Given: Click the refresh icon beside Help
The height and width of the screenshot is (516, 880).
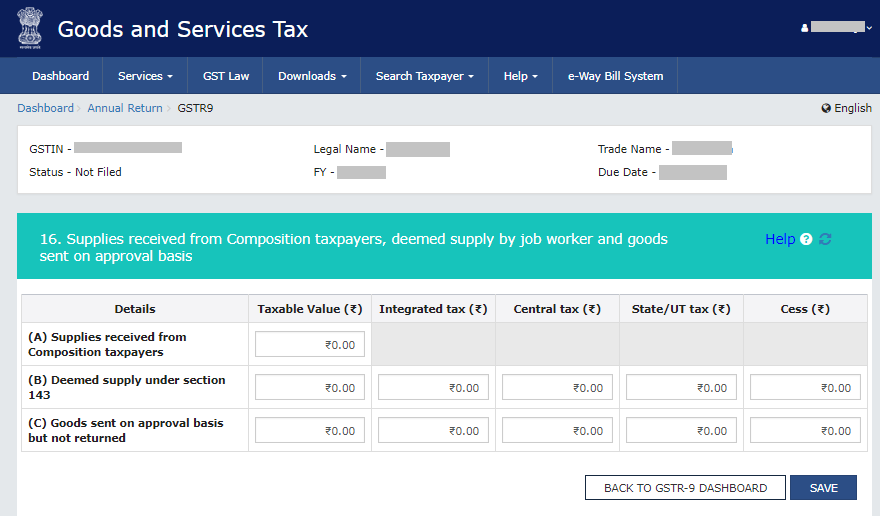Looking at the screenshot, I should 825,240.
